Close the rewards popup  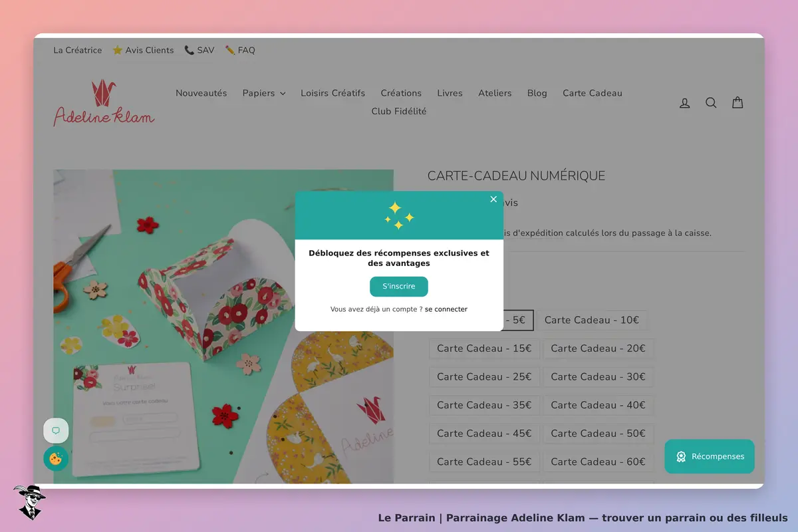(493, 199)
